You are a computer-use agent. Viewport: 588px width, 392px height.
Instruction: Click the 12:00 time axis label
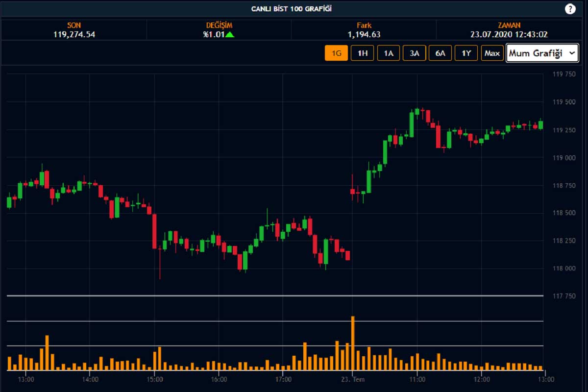click(481, 379)
